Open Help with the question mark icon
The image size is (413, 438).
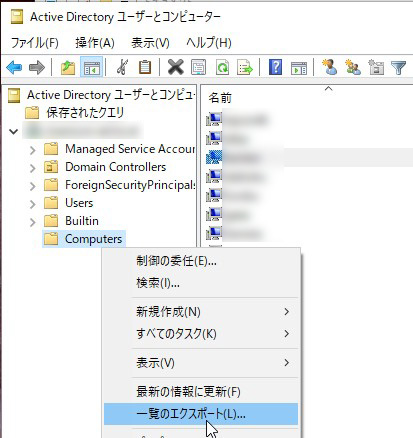(x=275, y=67)
